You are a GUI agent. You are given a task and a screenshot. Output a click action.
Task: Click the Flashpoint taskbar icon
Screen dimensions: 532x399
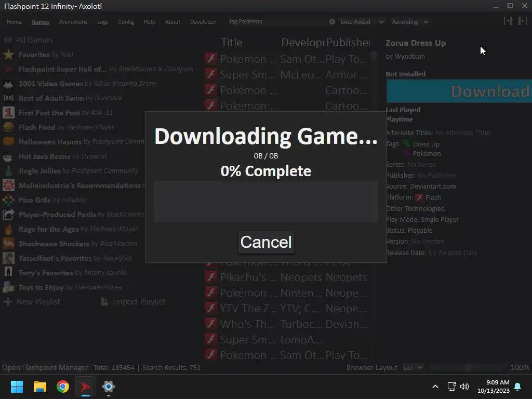click(86, 387)
